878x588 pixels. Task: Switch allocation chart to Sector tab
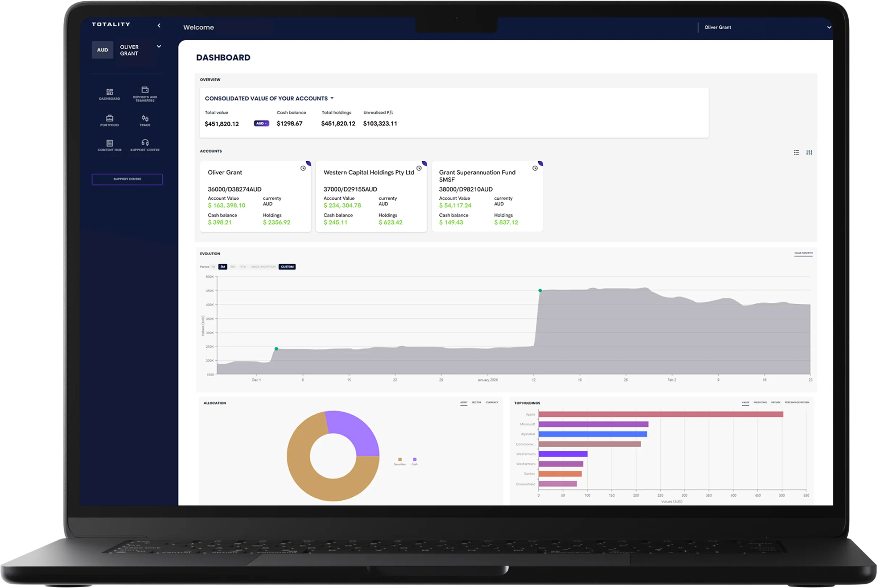coord(476,403)
